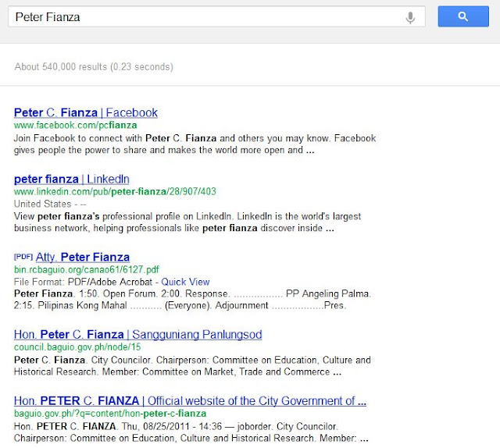
Task: Open the Peter C. Fianza Facebook result
Action: pyautogui.click(x=86, y=112)
